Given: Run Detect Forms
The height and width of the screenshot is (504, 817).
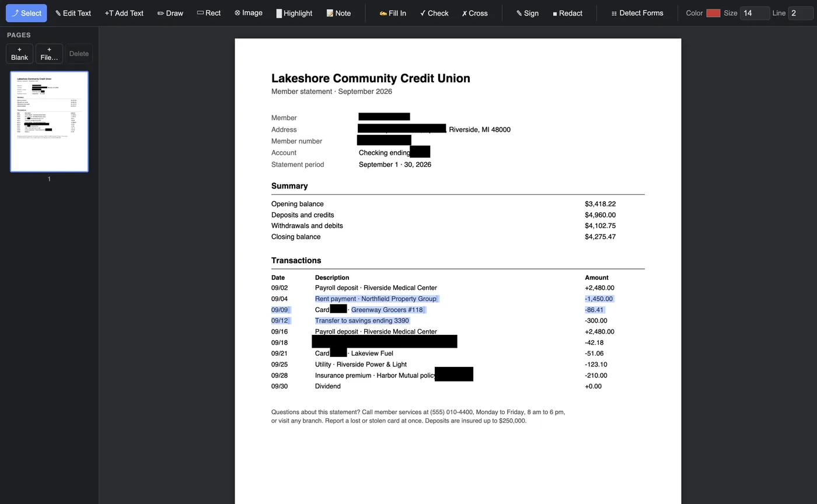Looking at the screenshot, I should click(637, 13).
